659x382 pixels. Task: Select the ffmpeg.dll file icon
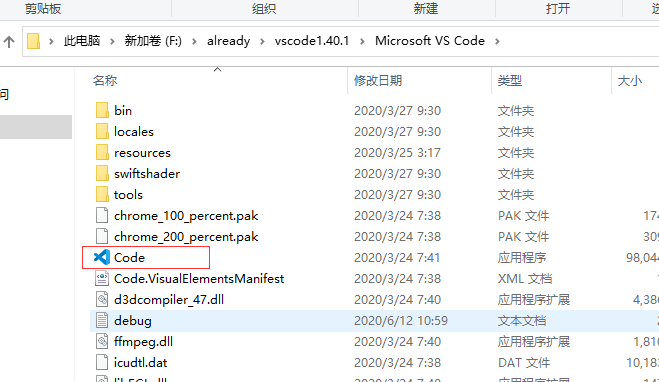[102, 342]
